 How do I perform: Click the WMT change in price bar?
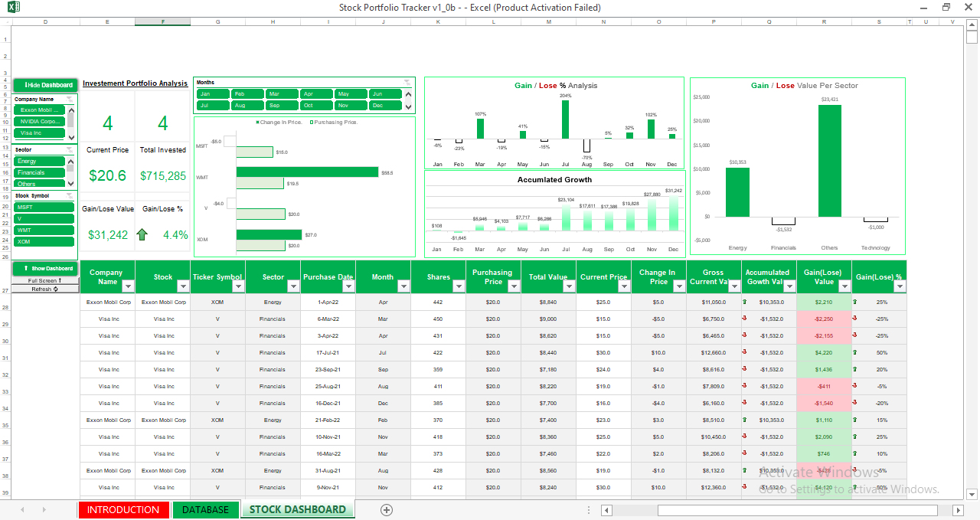coord(307,172)
